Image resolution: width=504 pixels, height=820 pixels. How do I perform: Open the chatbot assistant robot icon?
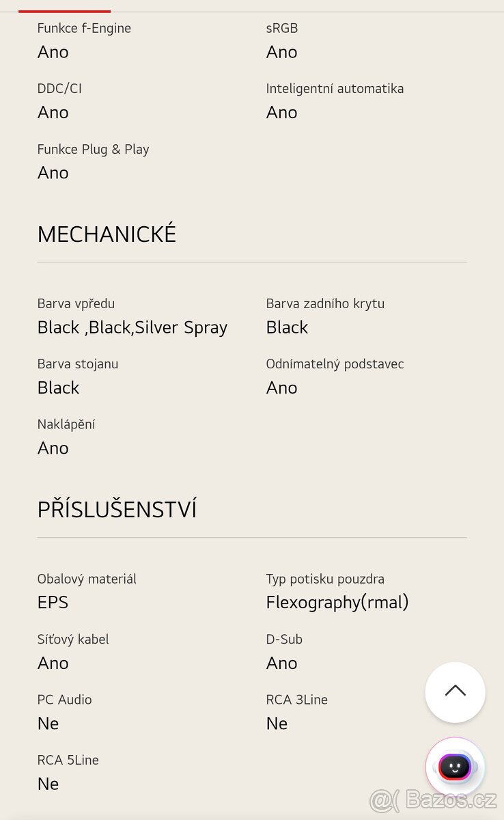tap(455, 767)
